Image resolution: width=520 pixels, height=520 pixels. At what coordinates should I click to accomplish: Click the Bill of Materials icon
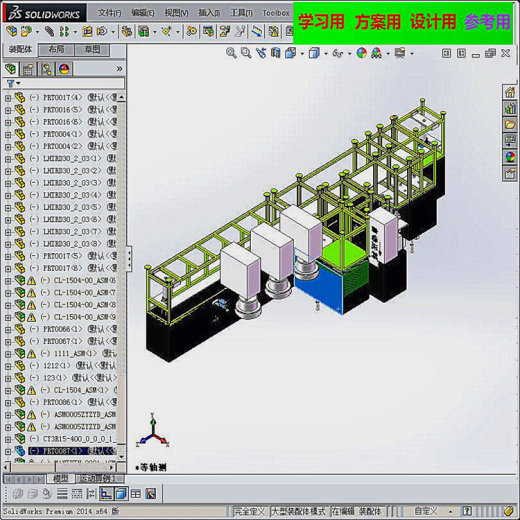208,32
